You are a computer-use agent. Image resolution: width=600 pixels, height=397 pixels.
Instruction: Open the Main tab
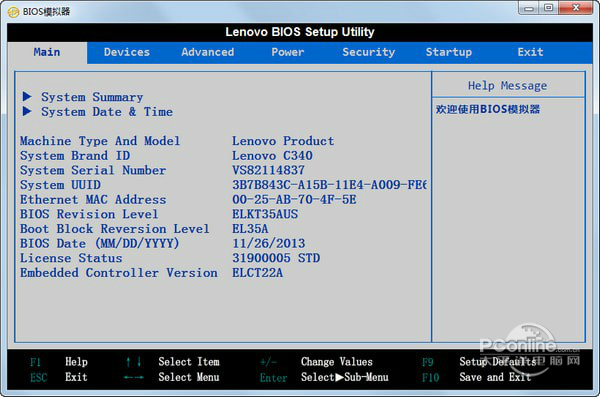[47, 52]
